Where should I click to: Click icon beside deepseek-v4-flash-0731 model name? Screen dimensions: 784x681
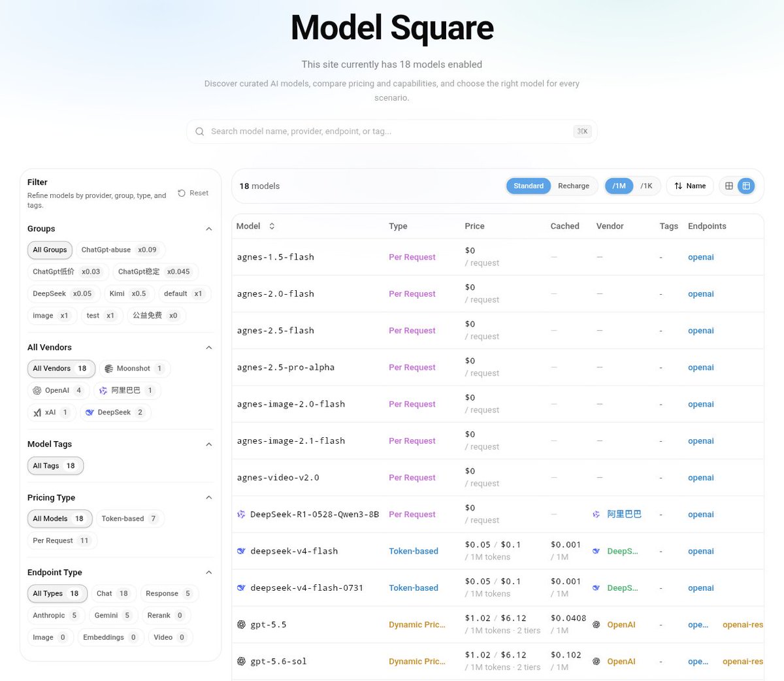click(x=241, y=588)
